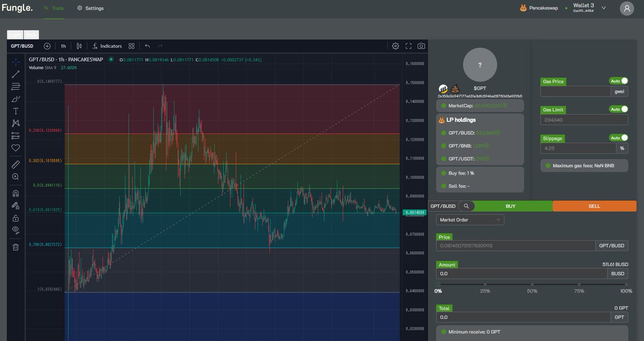Viewport: 644px width, 341px height.
Task: Click the GPT/BUSD symbol search button
Action: point(22,46)
